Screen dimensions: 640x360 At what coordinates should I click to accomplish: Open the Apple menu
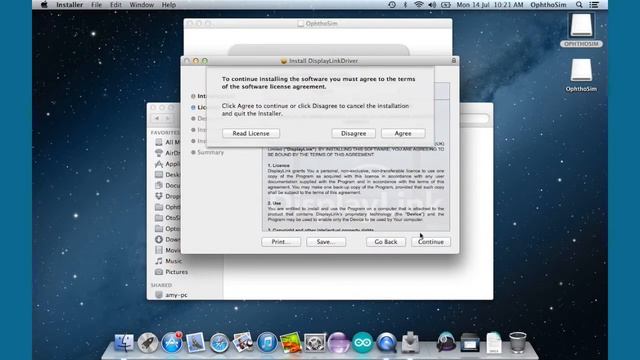coord(44,5)
